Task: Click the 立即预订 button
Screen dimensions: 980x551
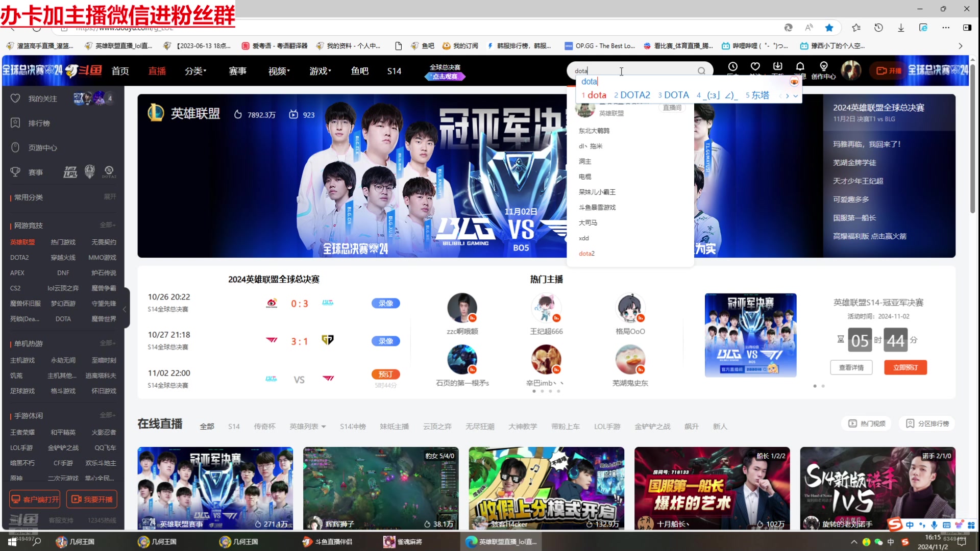Action: (x=905, y=367)
